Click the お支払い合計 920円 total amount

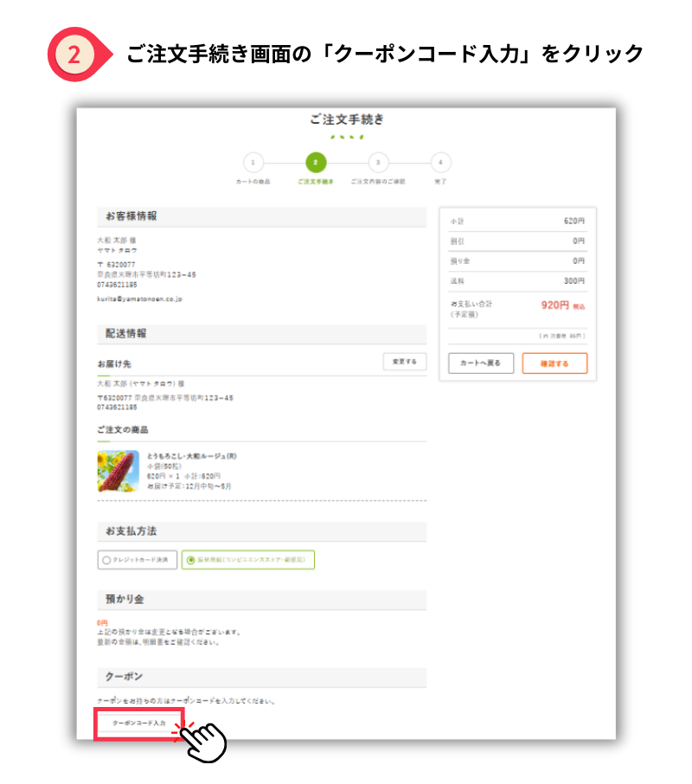point(554,305)
